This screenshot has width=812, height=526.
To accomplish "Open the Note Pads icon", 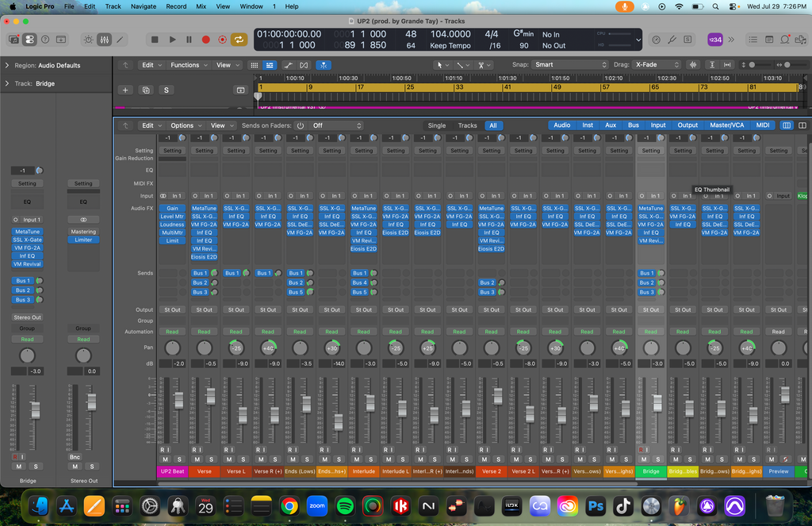I will pos(769,40).
